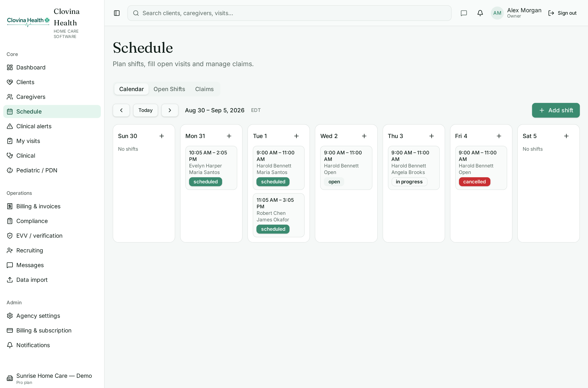Screen dimensions: 588x388
Task: Open Agency settings
Action: 52,316
